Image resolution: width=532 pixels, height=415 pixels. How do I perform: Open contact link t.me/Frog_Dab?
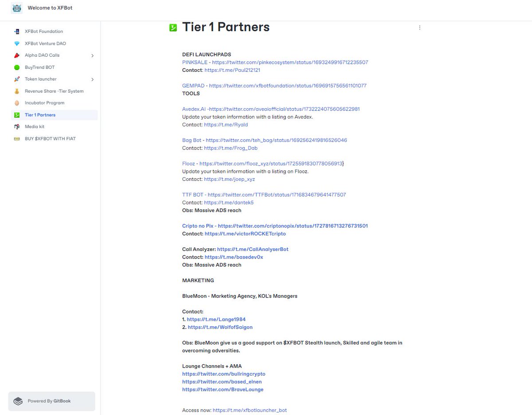[231, 148]
